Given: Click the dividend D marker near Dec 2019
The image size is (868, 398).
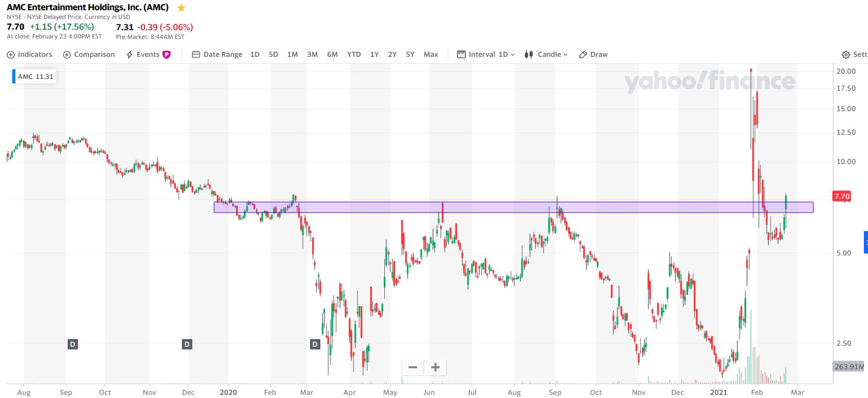Looking at the screenshot, I should [187, 344].
